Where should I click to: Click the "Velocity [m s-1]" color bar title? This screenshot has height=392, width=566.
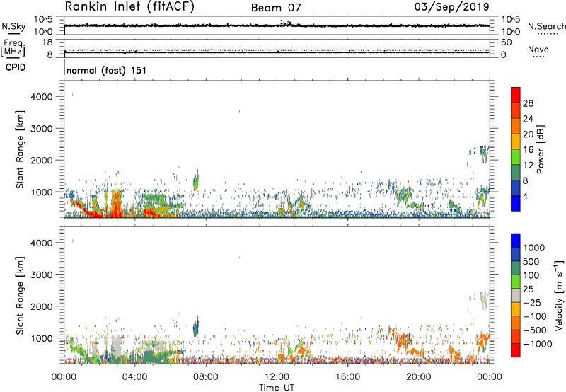(x=559, y=295)
